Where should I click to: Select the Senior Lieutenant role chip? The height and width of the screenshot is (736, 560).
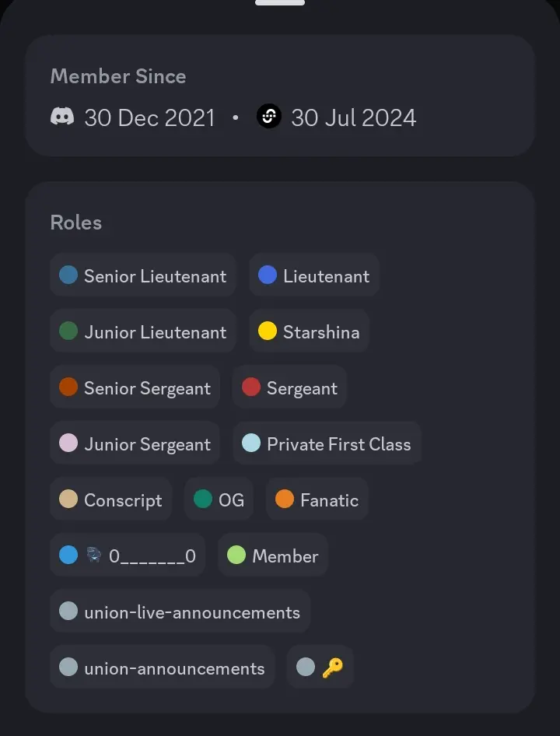[142, 275]
